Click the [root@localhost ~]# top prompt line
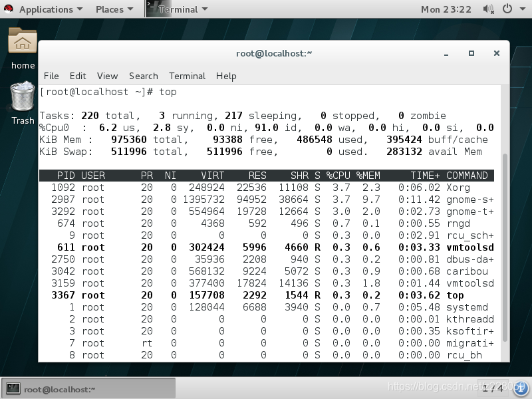532x399 pixels. click(x=108, y=92)
